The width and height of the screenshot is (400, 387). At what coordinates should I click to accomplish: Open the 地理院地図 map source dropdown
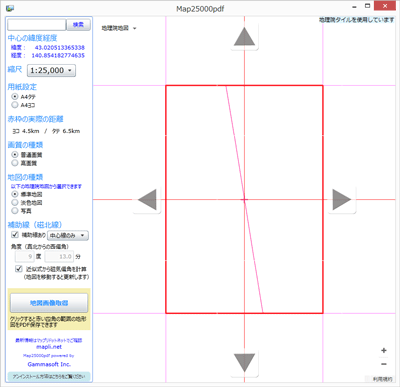(x=119, y=28)
